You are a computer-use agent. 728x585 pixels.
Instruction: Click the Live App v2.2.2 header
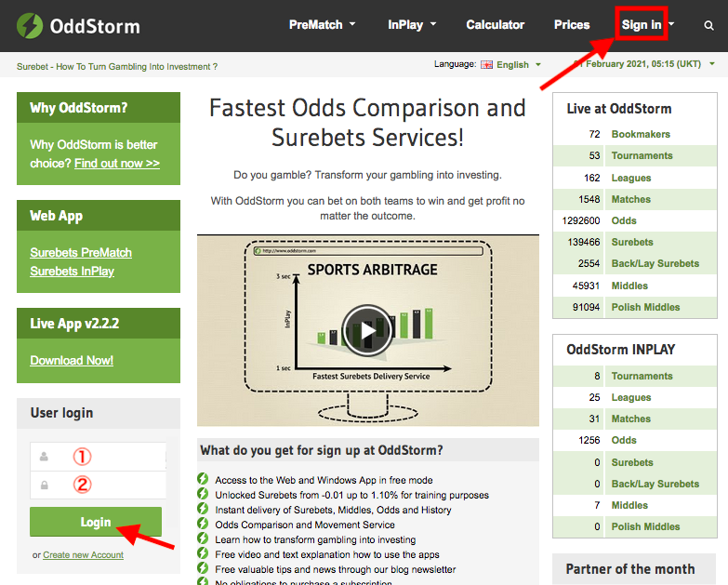[x=99, y=323]
